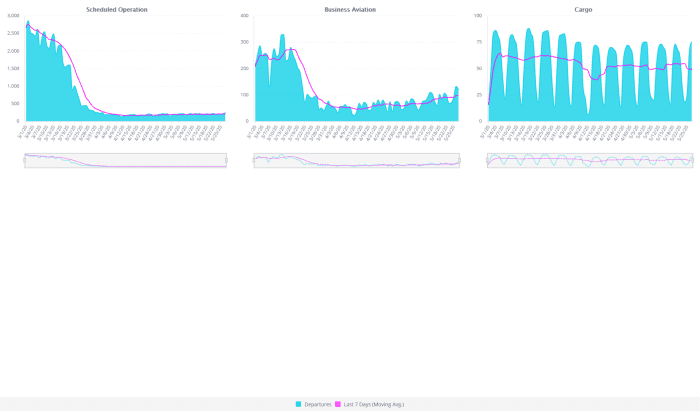Viewport: 700px width, 411px height.
Task: Click inside the Business Aviation range navigator preview
Action: [357, 161]
